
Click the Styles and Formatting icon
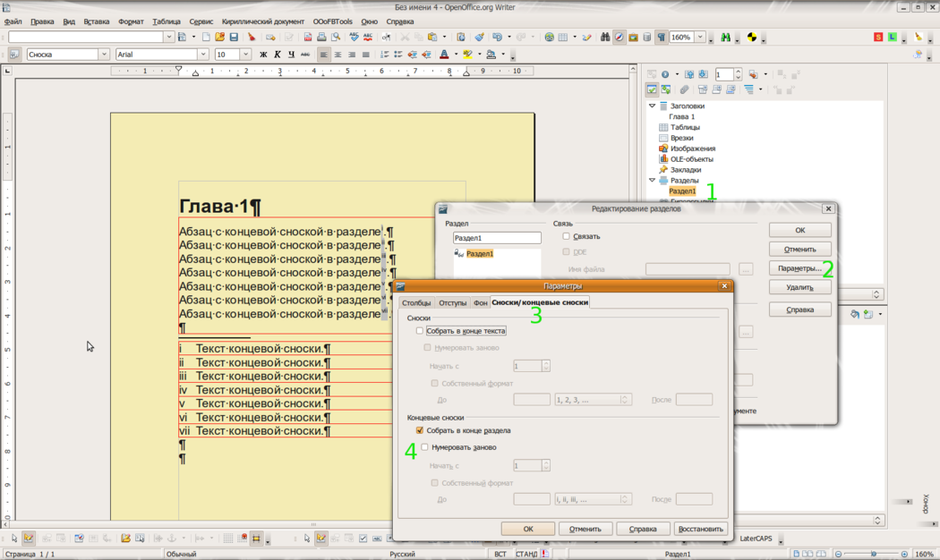click(15, 55)
